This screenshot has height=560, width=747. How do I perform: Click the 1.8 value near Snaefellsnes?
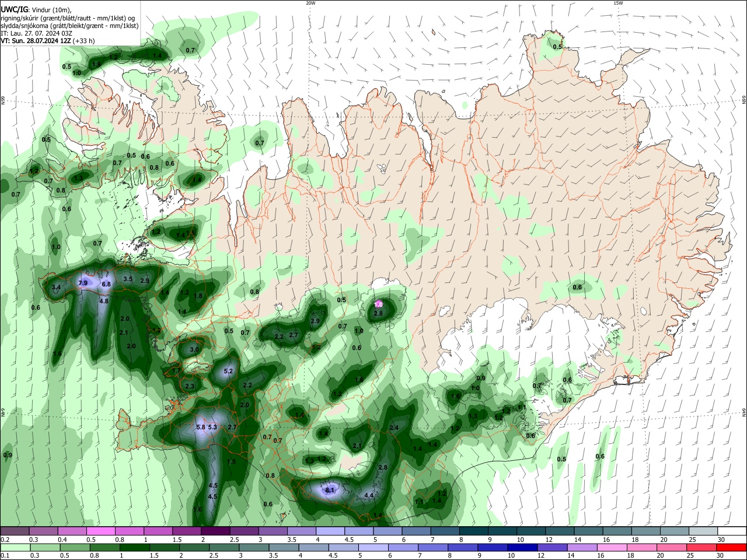pos(198,296)
